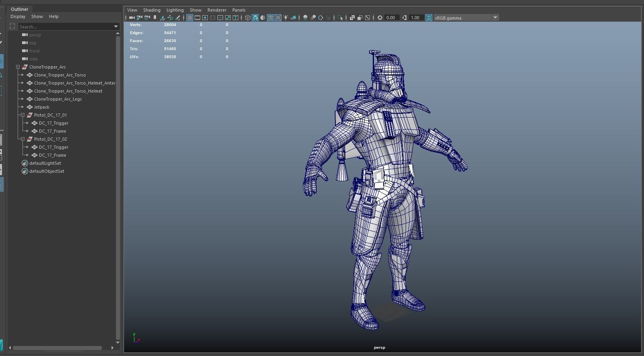Image resolution: width=644 pixels, height=356 pixels.
Task: Click Screen Space Ambient Occlusion icon
Action: (x=305, y=18)
